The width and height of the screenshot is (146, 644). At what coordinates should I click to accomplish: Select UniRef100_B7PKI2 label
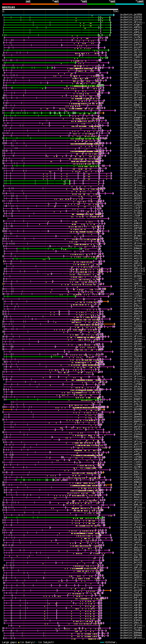131,306
